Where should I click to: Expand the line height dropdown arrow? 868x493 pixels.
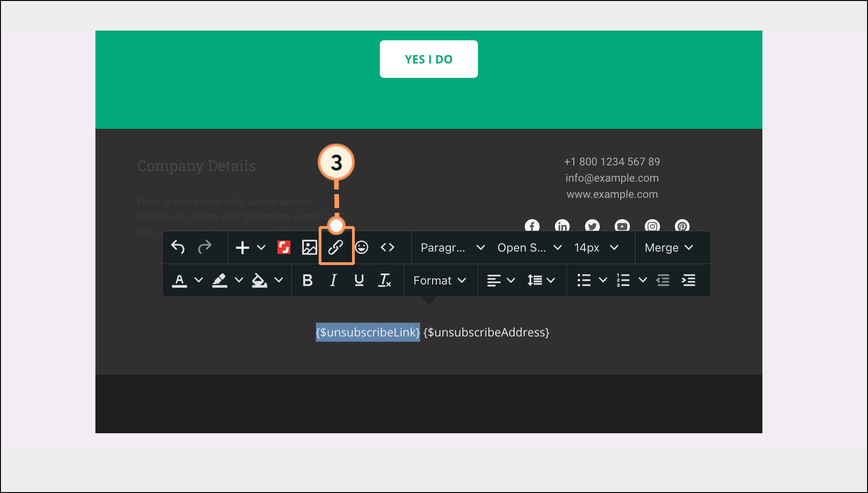551,280
